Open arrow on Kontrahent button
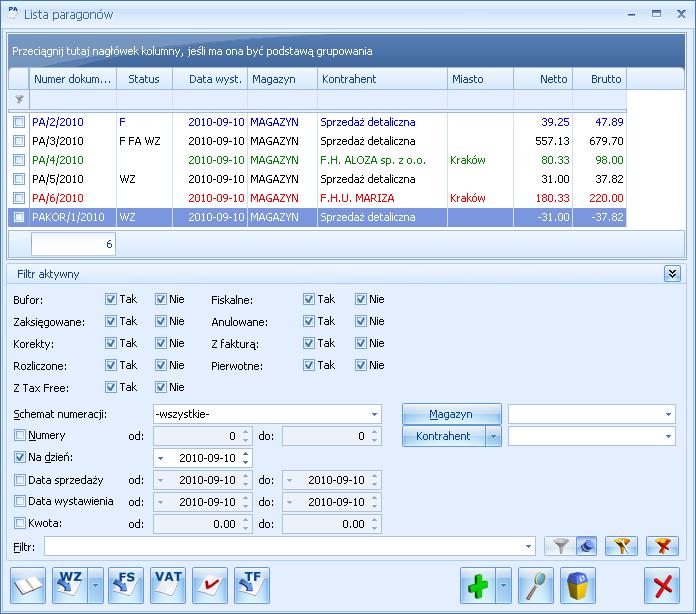 [493, 436]
